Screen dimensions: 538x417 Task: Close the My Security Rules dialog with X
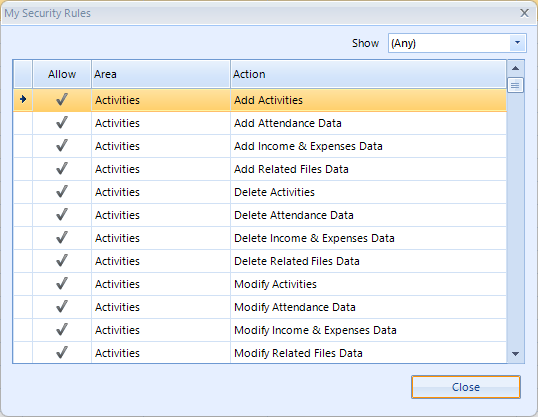524,13
